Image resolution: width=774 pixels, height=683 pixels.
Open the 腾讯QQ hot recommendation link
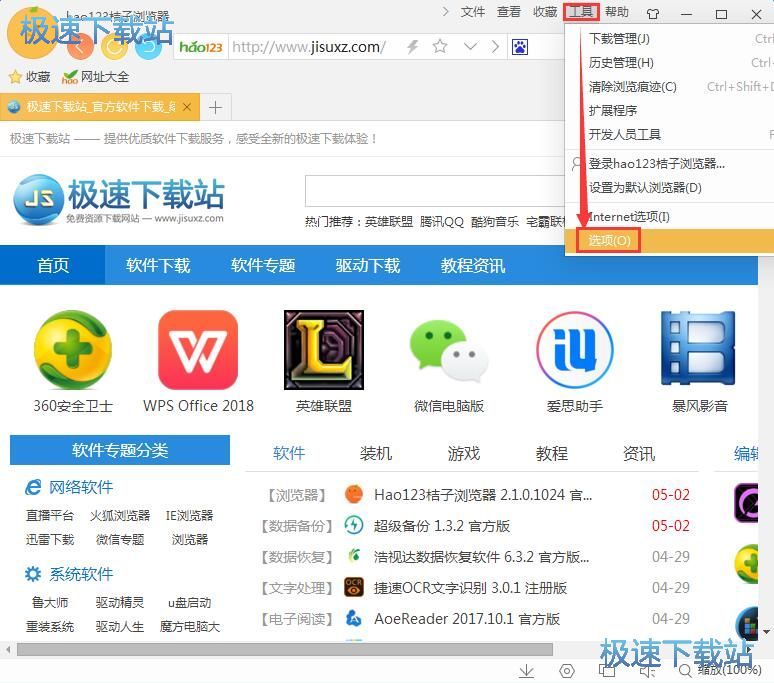pos(442,222)
